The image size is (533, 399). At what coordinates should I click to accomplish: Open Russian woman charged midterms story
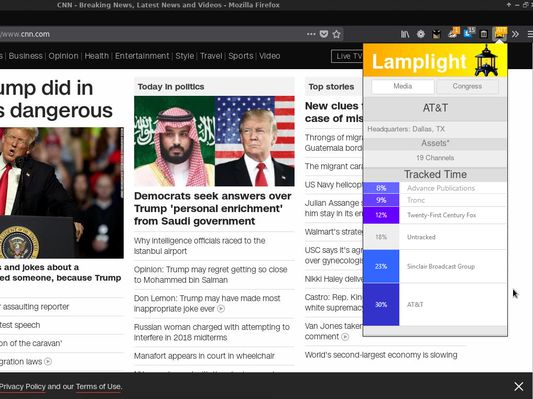(x=211, y=332)
